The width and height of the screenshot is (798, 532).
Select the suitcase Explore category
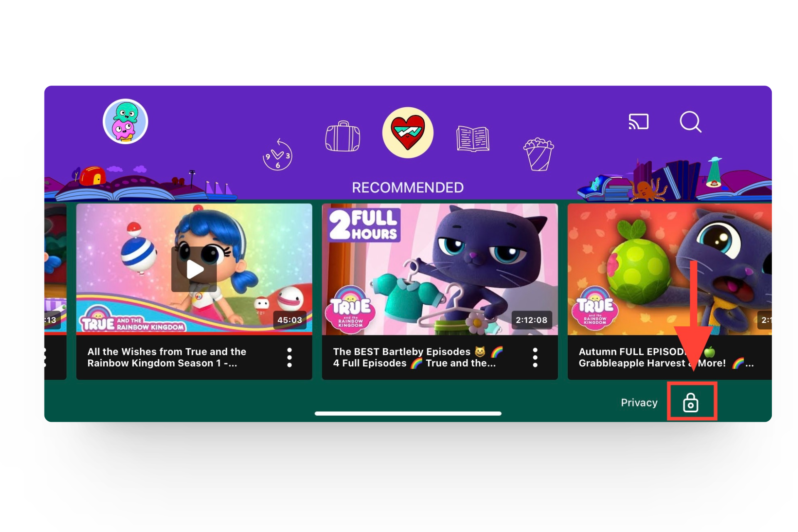tap(342, 136)
